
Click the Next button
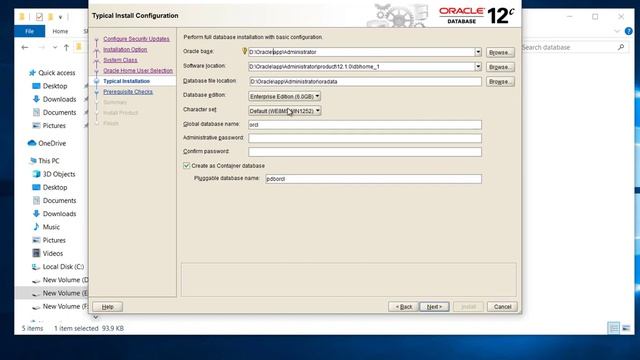pos(434,307)
